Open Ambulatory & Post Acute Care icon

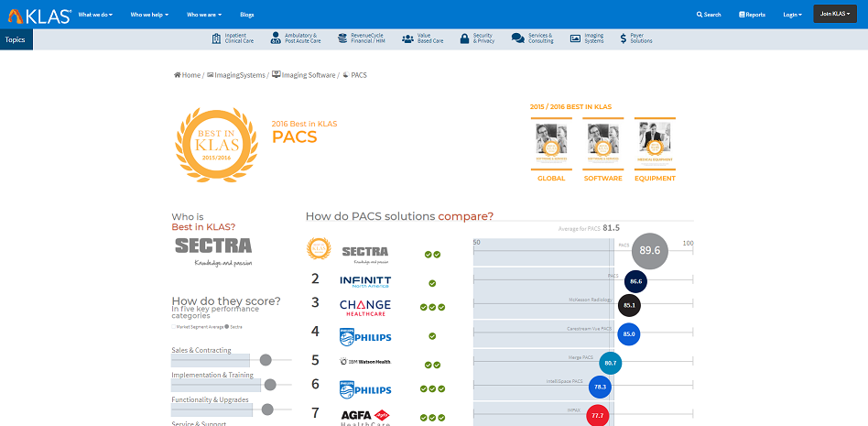pos(276,38)
